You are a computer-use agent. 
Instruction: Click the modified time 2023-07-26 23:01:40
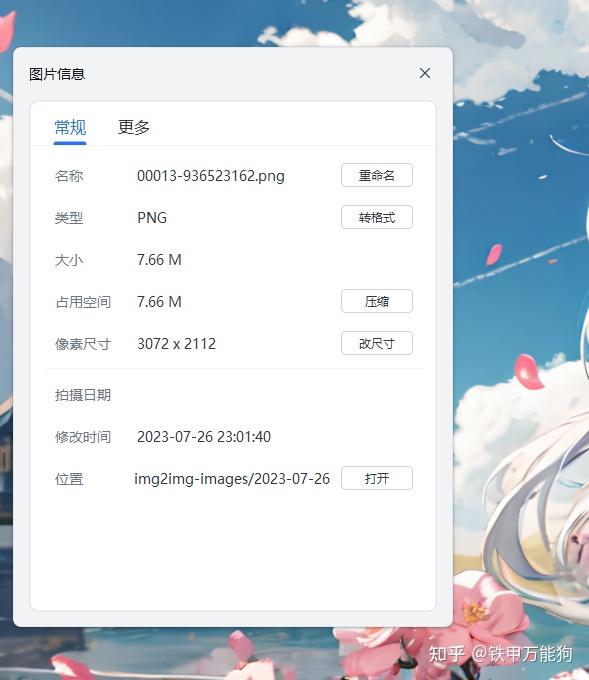point(204,437)
